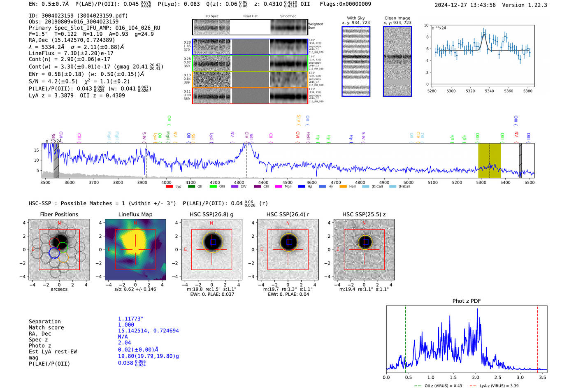
Task: Click the Lineflux Map panel
Action: [135, 250]
